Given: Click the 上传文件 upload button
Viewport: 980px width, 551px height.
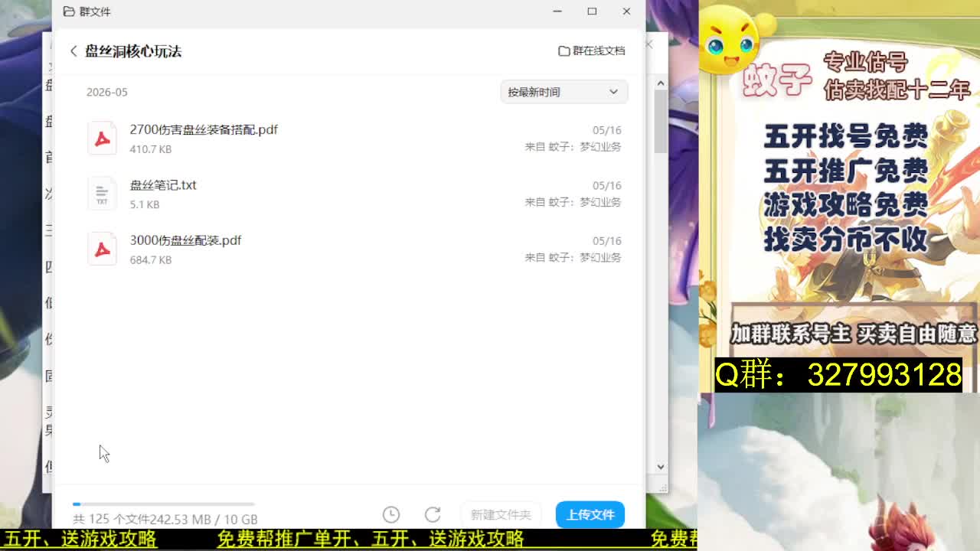Looking at the screenshot, I should [590, 514].
